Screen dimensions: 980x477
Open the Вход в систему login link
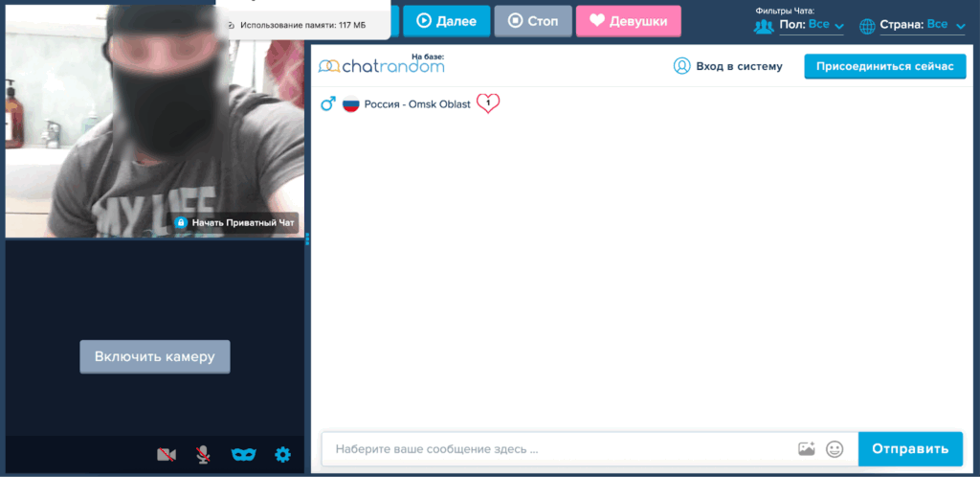click(x=727, y=66)
